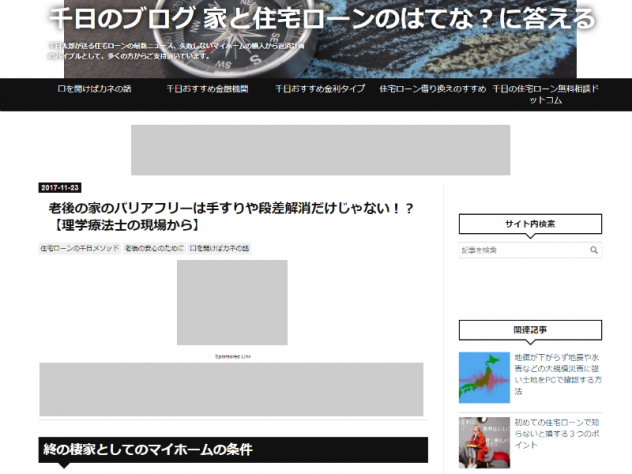Click the 2017-11-23 date badge
The image size is (632, 474).
(60, 188)
